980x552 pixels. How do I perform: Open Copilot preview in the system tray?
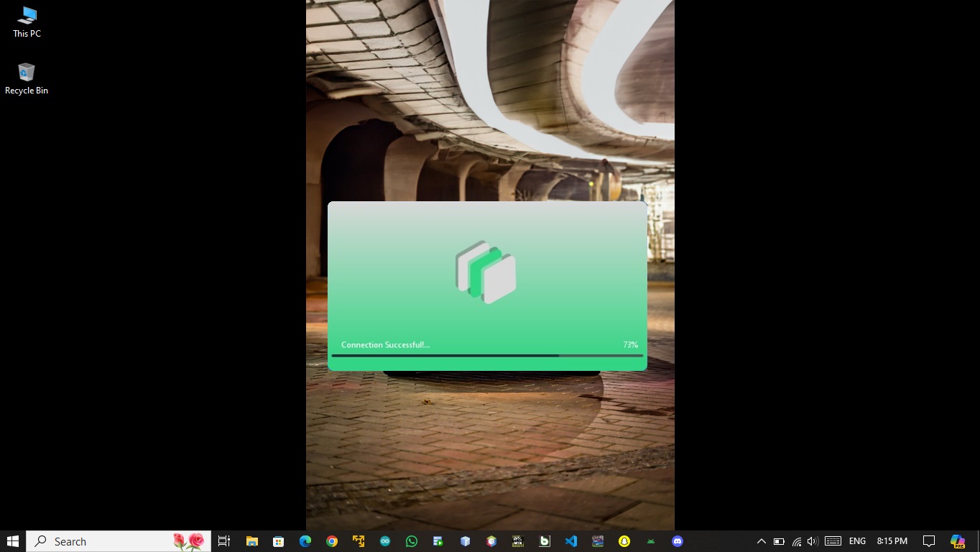click(957, 541)
